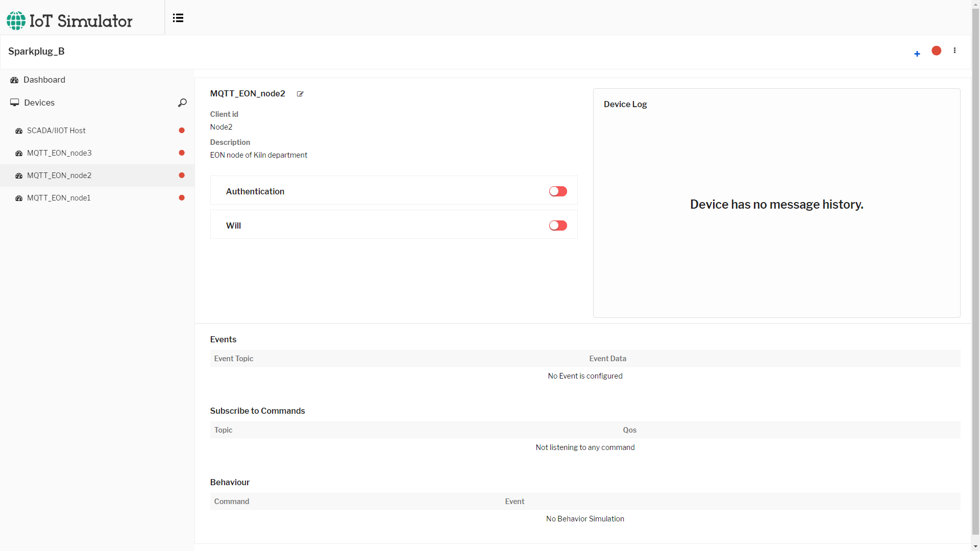Viewport: 980px width, 551px height.
Task: Enable the Will toggle switch
Action: (x=558, y=226)
